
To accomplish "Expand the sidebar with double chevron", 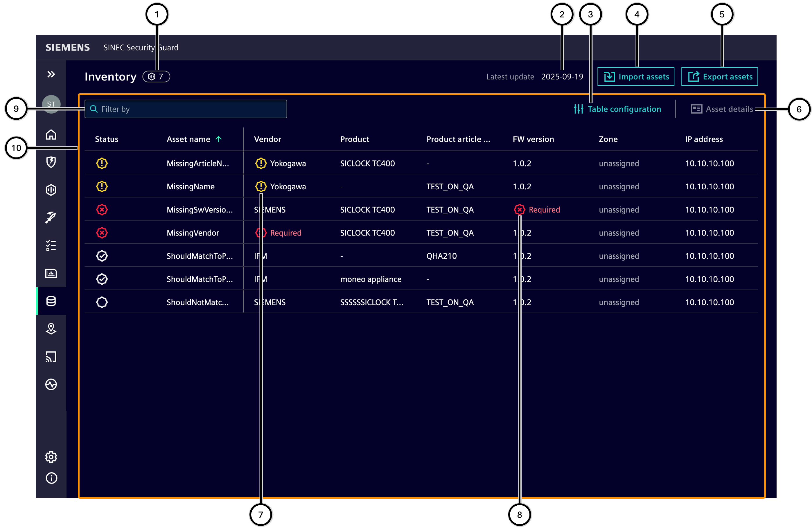I will [x=51, y=74].
